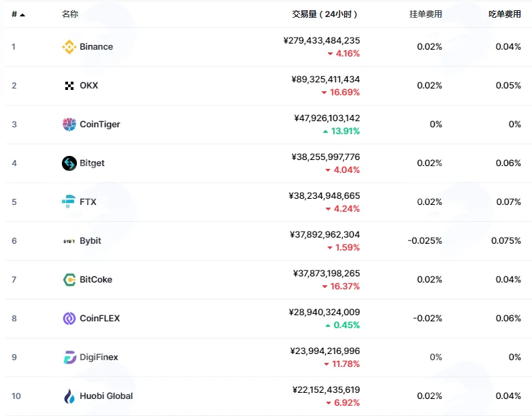Open the CoinFLEX exchange name link
Image resolution: width=532 pixels, height=416 pixels.
[100, 318]
